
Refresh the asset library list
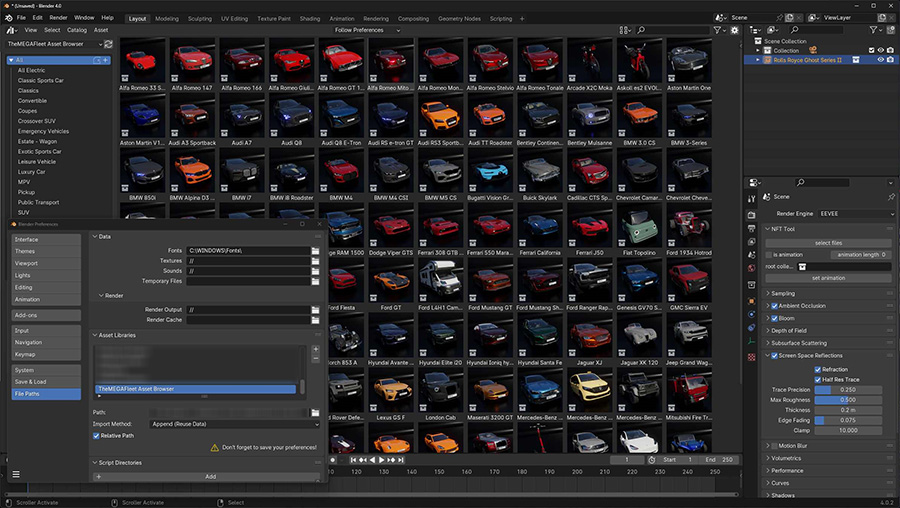click(108, 44)
